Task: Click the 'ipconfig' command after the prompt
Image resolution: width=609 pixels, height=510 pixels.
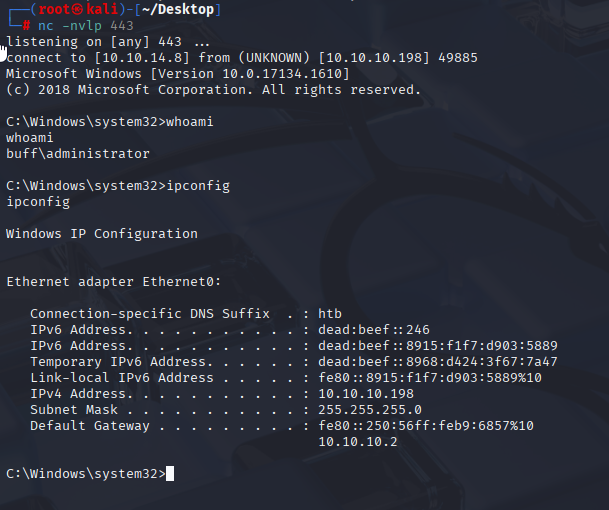Action: click(198, 185)
